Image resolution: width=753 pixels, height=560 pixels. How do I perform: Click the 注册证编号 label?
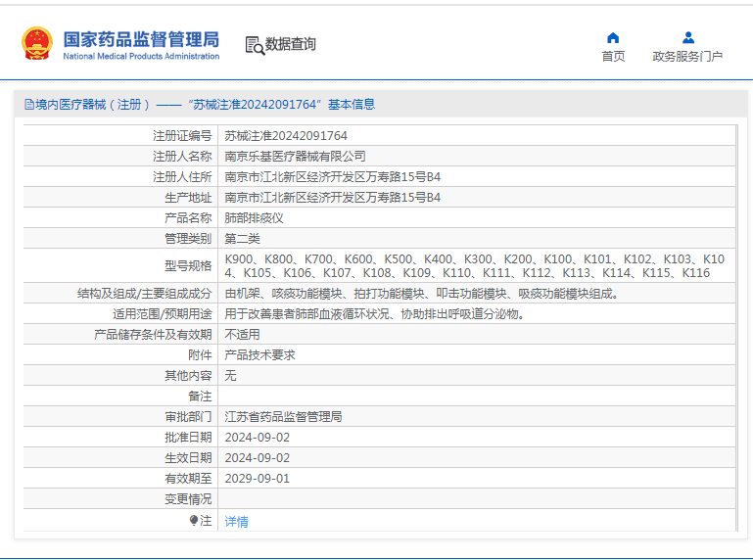pyautogui.click(x=182, y=136)
